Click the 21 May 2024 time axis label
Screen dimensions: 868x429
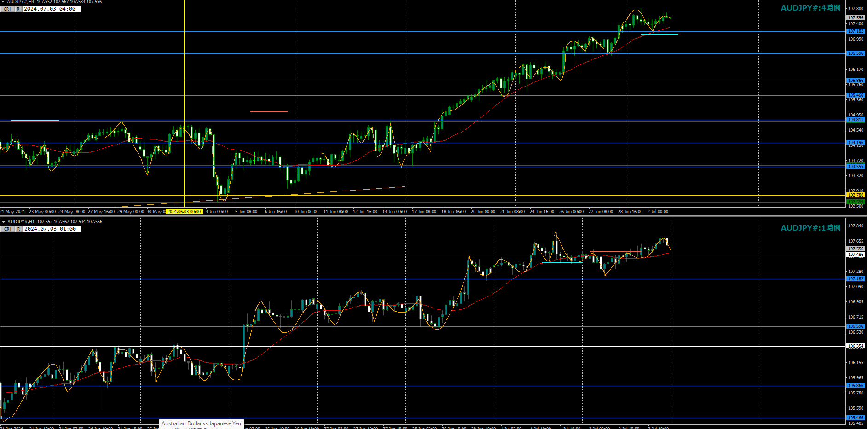pyautogui.click(x=13, y=212)
